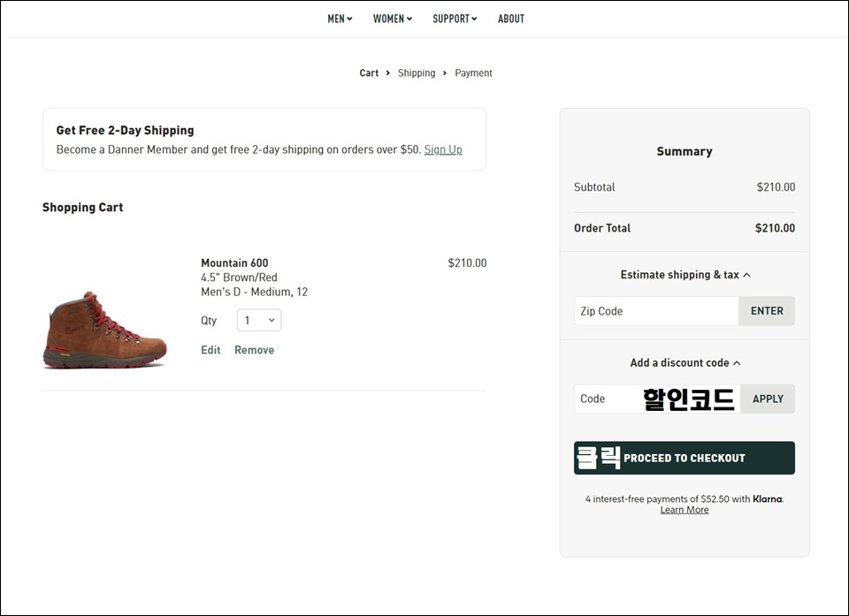Click the $210.00 Order Total amount
The height and width of the screenshot is (616, 849).
click(775, 228)
